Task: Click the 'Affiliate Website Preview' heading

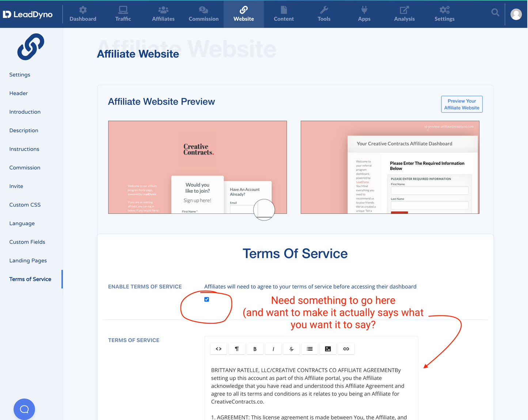Action: coord(162,102)
